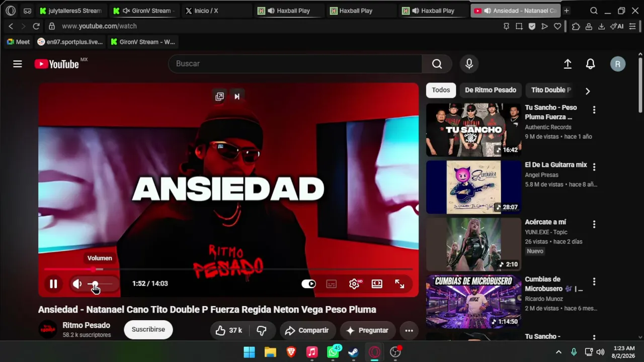Open the Cumbias de Microbusero video thumbnail
644x362 pixels.
(473, 302)
